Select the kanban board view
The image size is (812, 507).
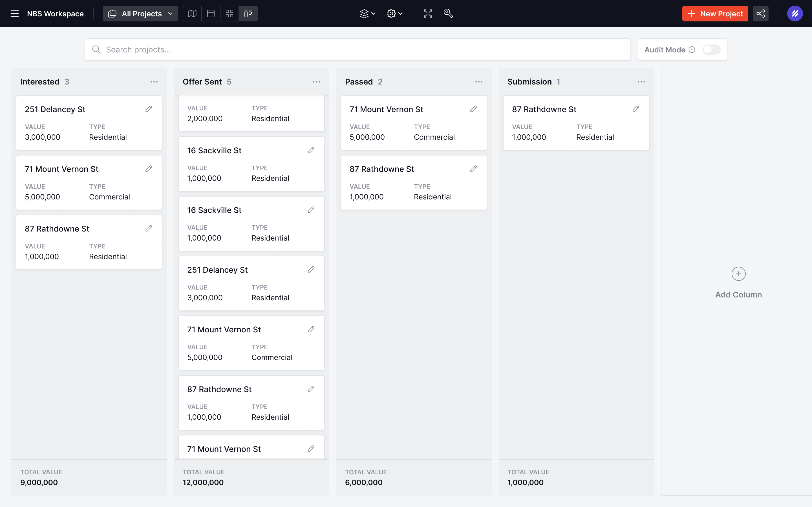248,14
